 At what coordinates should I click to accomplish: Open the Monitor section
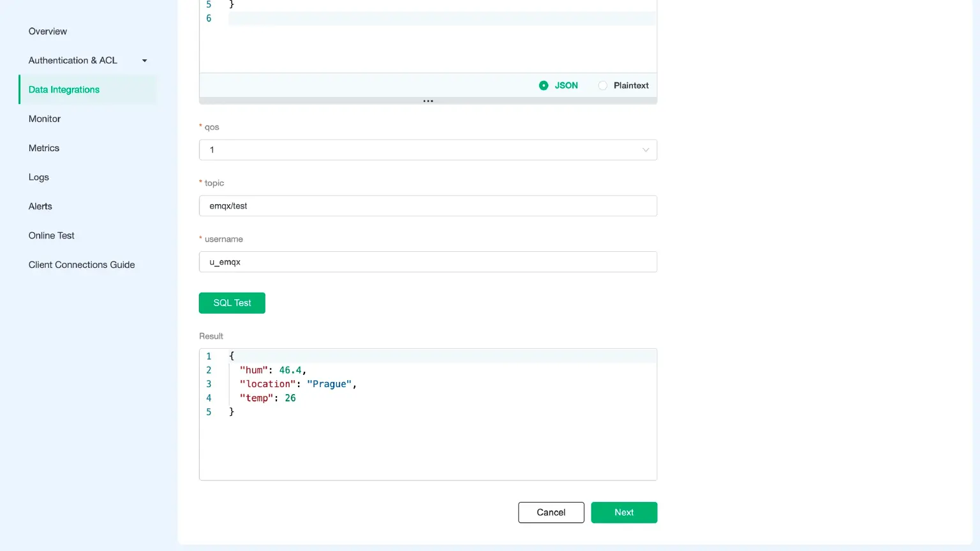[x=44, y=119]
